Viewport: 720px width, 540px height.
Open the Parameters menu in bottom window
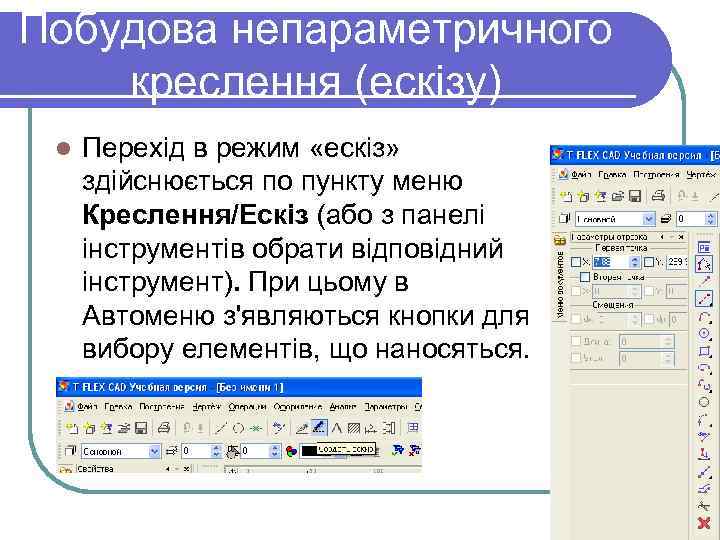tap(386, 407)
